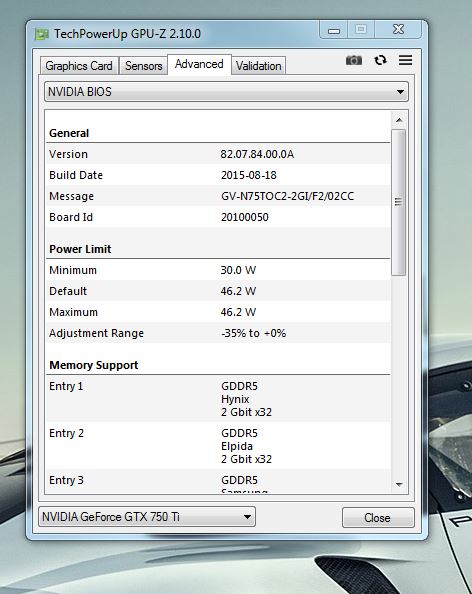Select the Version value 82.07.84.00.0A
The height and width of the screenshot is (594, 472).
point(257,154)
